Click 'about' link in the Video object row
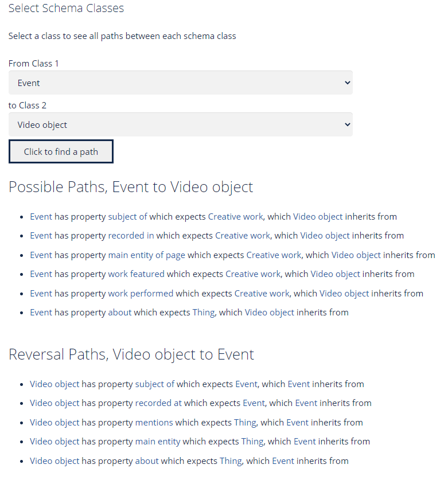448x480 pixels. point(147,461)
